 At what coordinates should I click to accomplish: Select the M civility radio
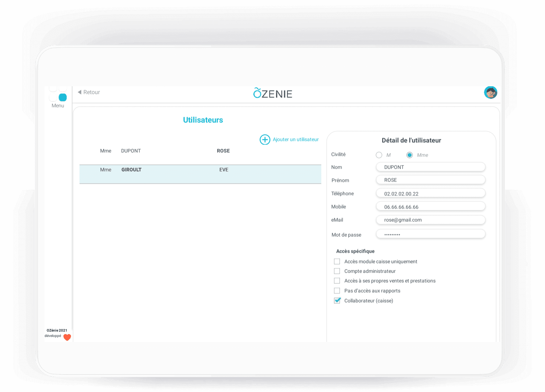(379, 155)
